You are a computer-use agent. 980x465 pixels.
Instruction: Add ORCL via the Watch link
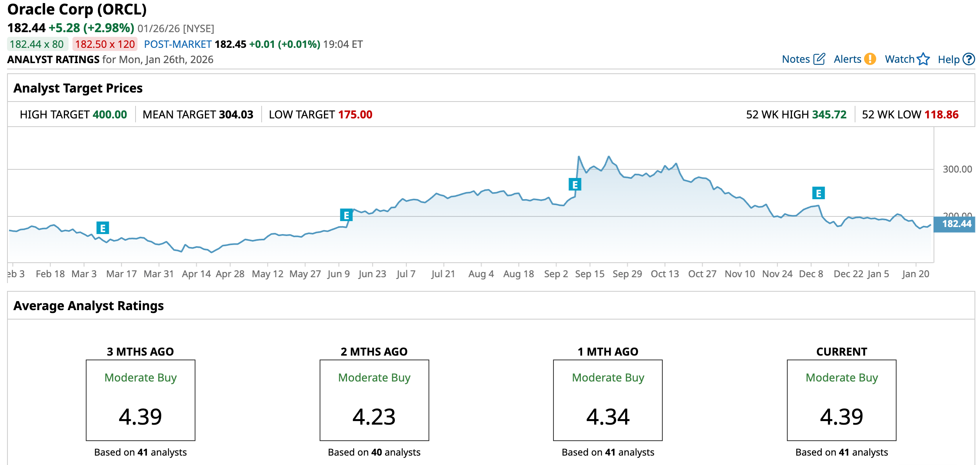pyautogui.click(x=899, y=59)
